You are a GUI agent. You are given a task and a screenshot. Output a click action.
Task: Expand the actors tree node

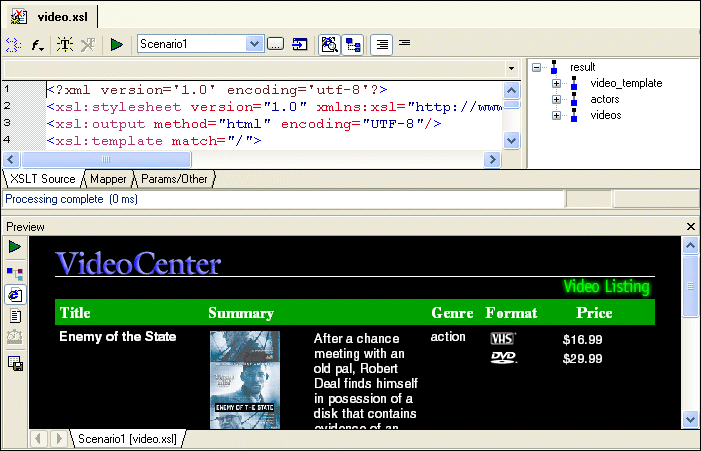click(x=557, y=99)
